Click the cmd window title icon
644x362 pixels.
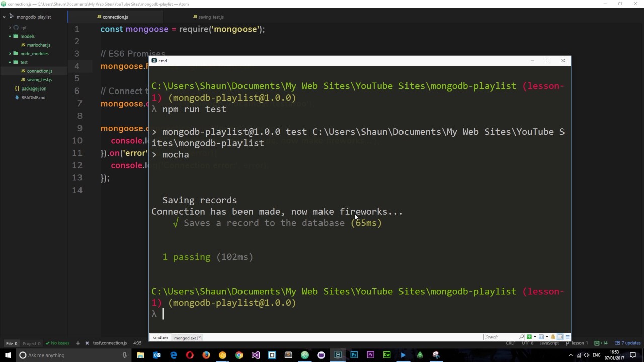154,61
